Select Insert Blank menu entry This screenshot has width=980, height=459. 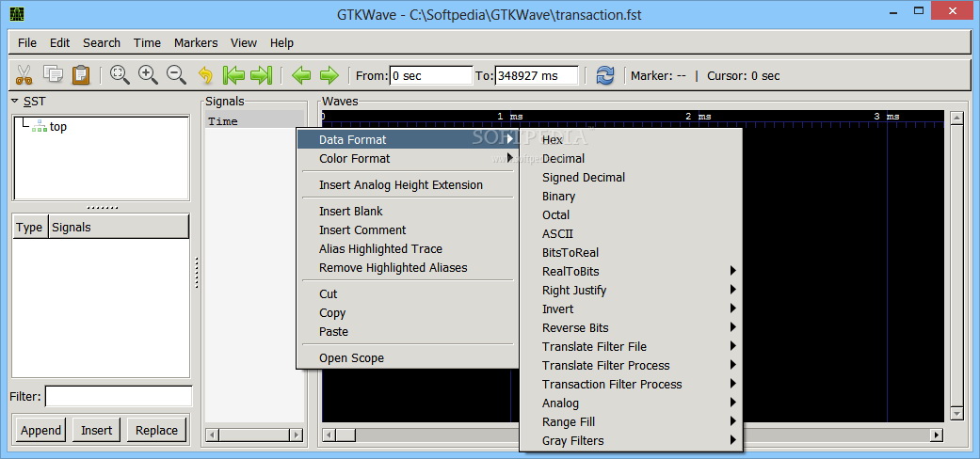click(408, 211)
